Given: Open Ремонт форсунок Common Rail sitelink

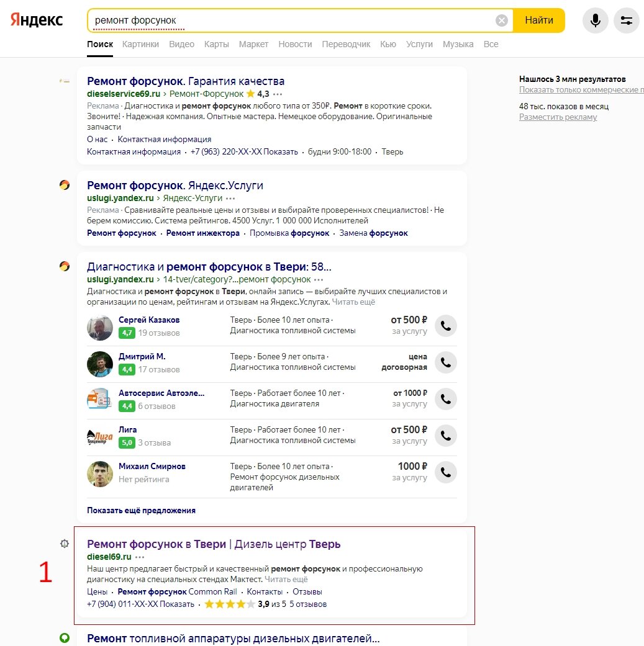Looking at the screenshot, I should pos(177,591).
